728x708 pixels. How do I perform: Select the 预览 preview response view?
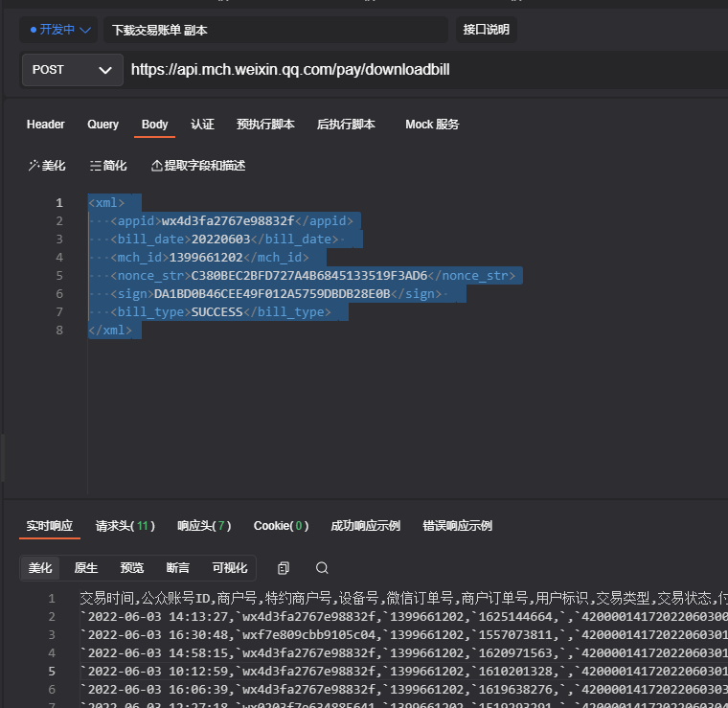(x=132, y=568)
